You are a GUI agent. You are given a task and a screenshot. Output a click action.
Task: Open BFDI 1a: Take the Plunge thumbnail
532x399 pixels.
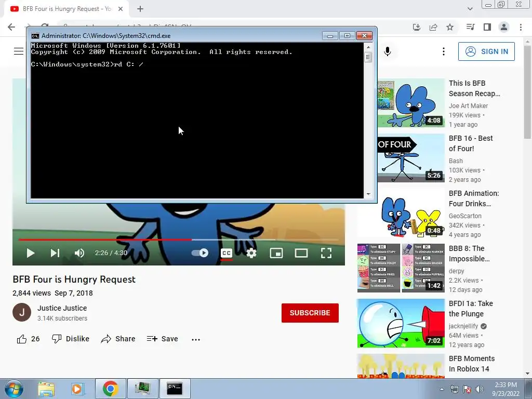pyautogui.click(x=401, y=323)
